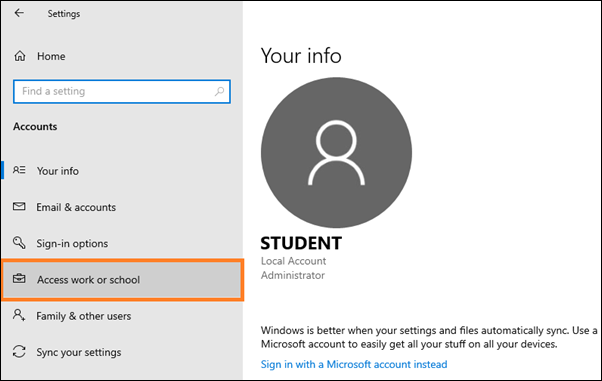Image resolution: width=602 pixels, height=381 pixels.
Task: Select Family & other users
Action: coord(84,316)
